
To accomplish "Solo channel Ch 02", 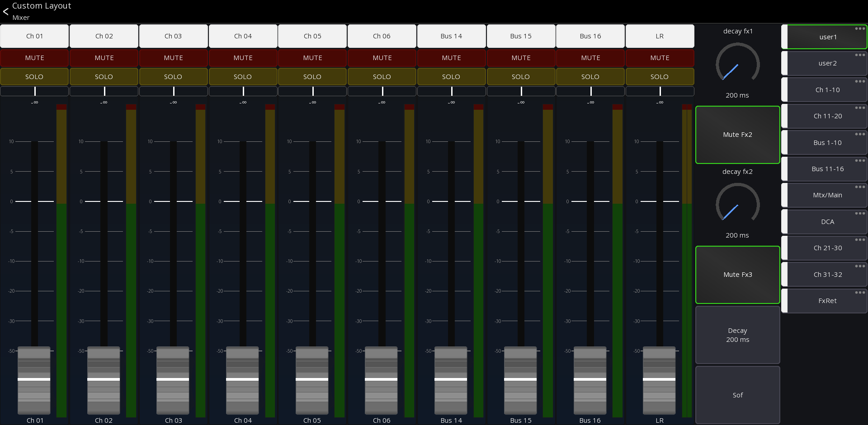I will (x=104, y=77).
